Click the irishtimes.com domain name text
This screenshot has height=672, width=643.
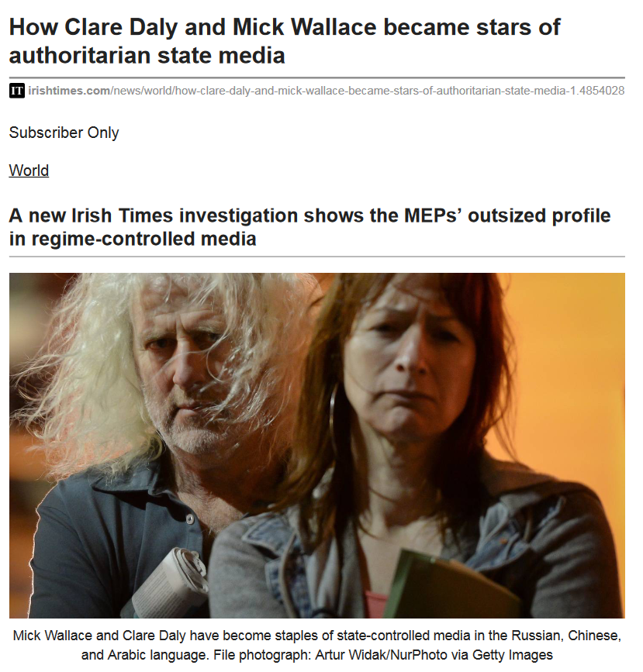tap(69, 91)
